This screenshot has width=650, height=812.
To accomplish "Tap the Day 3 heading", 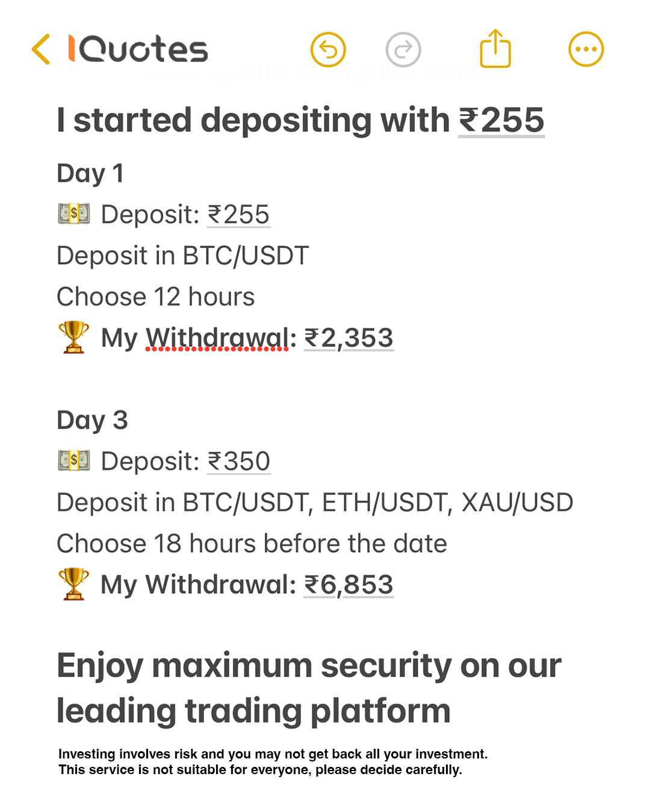I will (92, 420).
